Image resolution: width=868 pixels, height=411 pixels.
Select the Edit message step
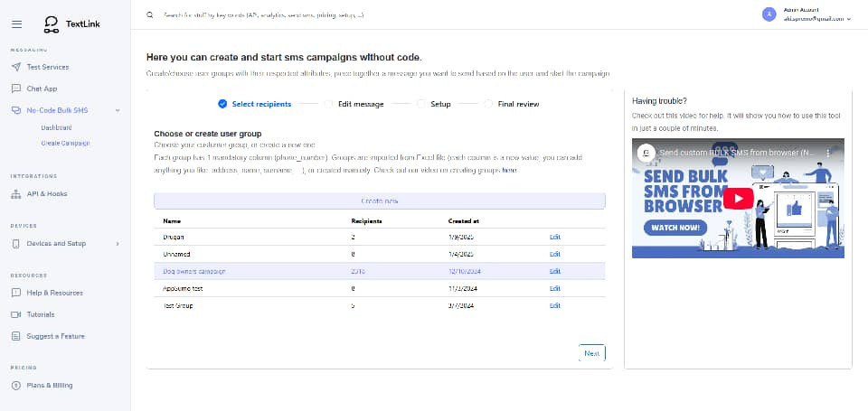pos(354,104)
